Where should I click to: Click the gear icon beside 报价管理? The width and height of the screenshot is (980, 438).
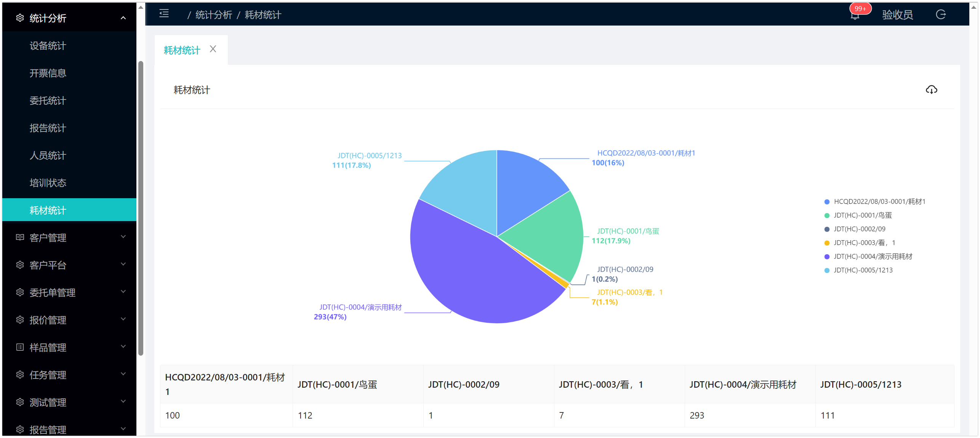[x=20, y=320]
